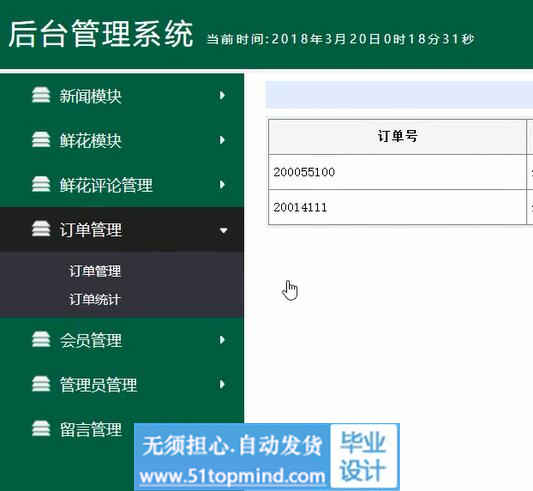Click the stack icon beside 鲜花评论管理

[41, 184]
